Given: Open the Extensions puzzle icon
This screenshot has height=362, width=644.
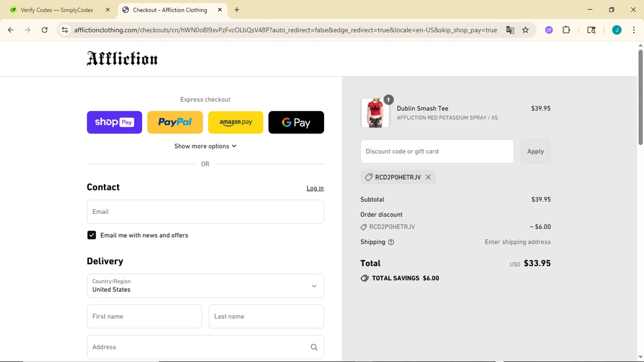Looking at the screenshot, I should [x=566, y=30].
